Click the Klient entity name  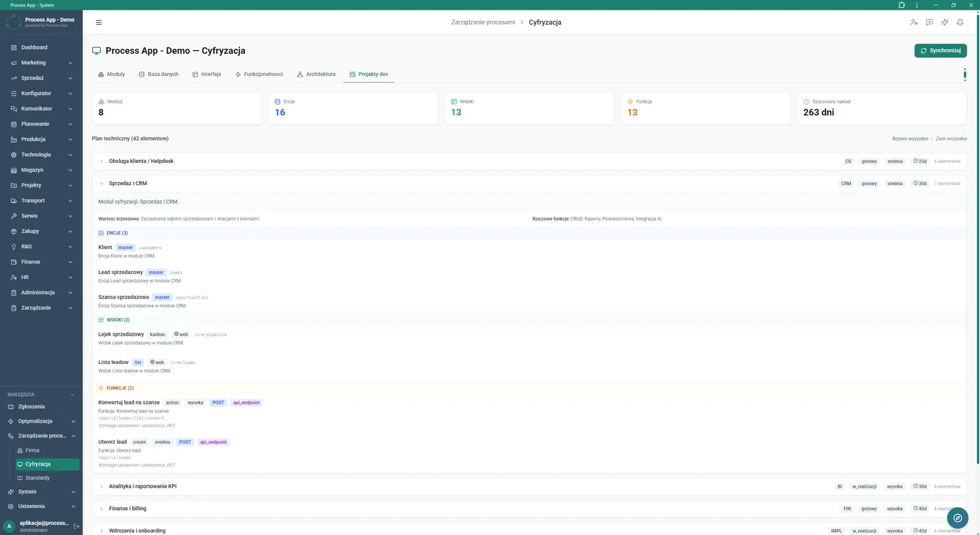tap(105, 248)
